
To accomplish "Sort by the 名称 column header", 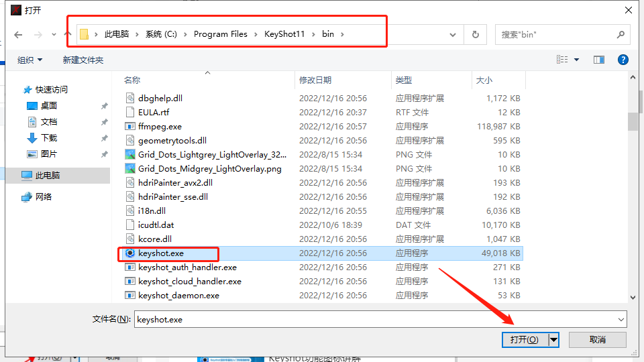I will pos(209,80).
